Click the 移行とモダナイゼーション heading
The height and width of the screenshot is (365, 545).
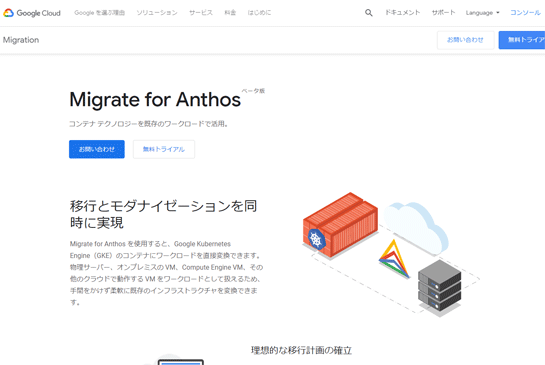163,214
